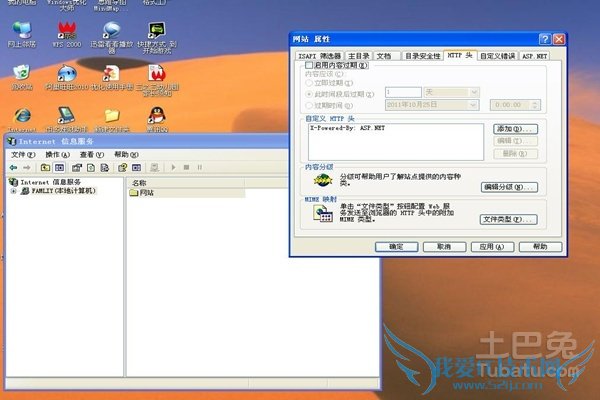Click the IIS window title bar icon
Viewport: 600px width, 400px height.
12,141
